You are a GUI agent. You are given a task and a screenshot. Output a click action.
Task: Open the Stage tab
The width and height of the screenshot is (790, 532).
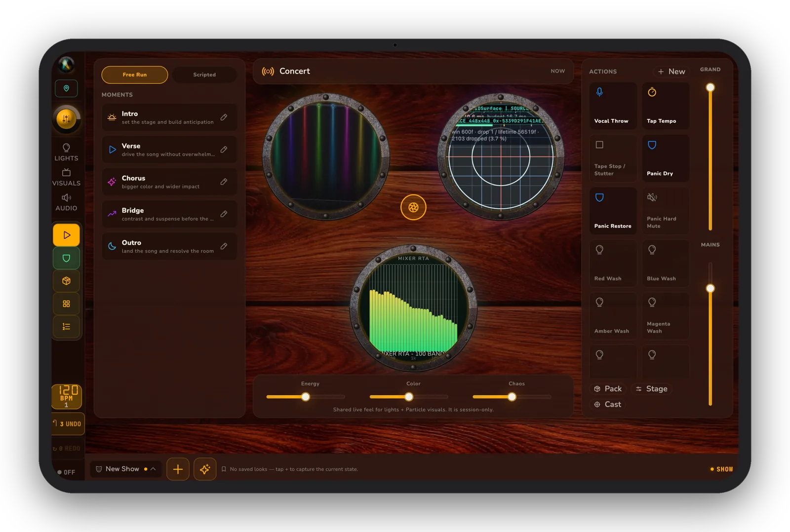click(651, 389)
